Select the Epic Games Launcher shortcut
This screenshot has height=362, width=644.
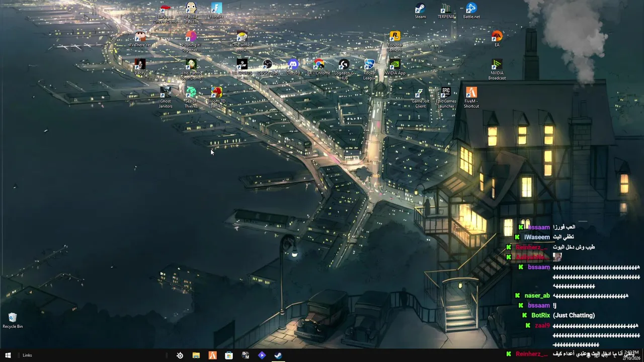coord(446,98)
